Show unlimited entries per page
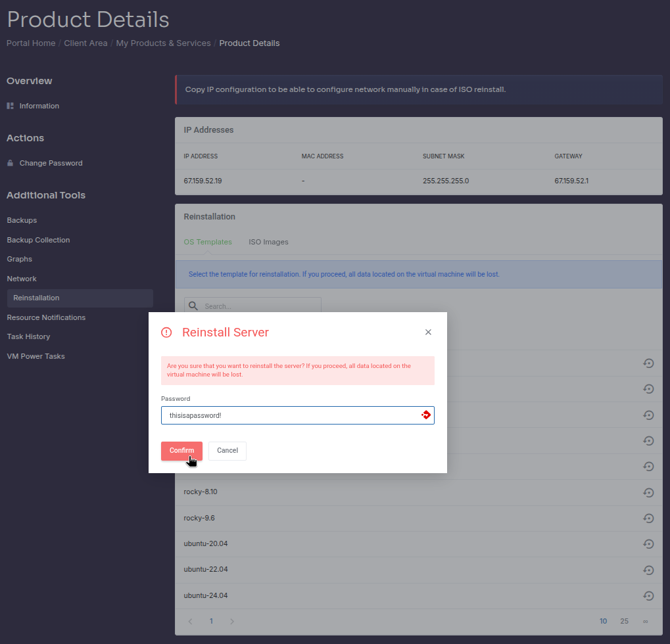The height and width of the screenshot is (644, 670). coord(645,621)
